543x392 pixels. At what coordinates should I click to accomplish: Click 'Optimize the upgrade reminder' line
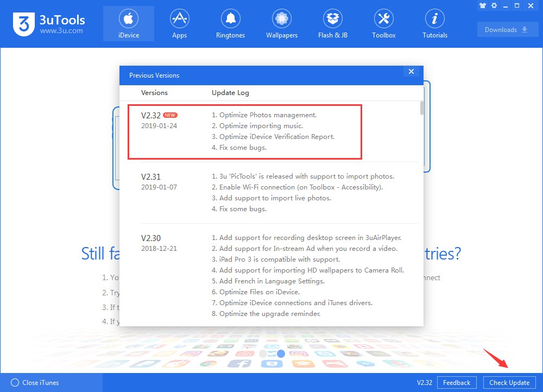[266, 313]
